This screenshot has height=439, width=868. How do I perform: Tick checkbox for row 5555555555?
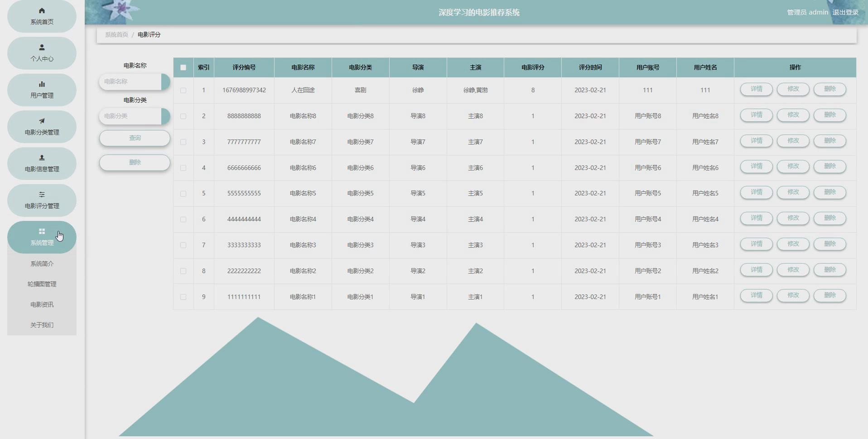tap(183, 194)
